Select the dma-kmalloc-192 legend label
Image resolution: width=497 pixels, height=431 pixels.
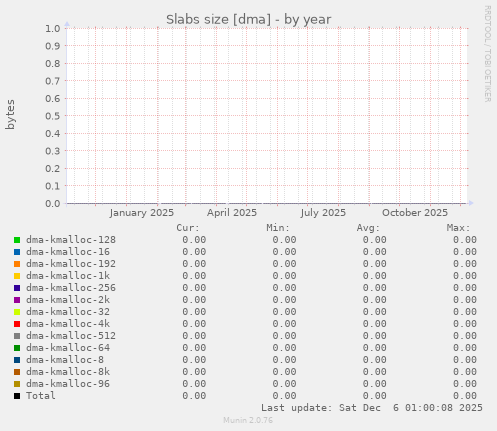point(71,264)
